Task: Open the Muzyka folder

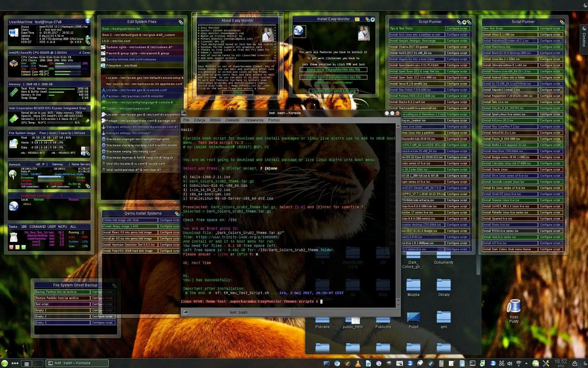Action: point(413,287)
